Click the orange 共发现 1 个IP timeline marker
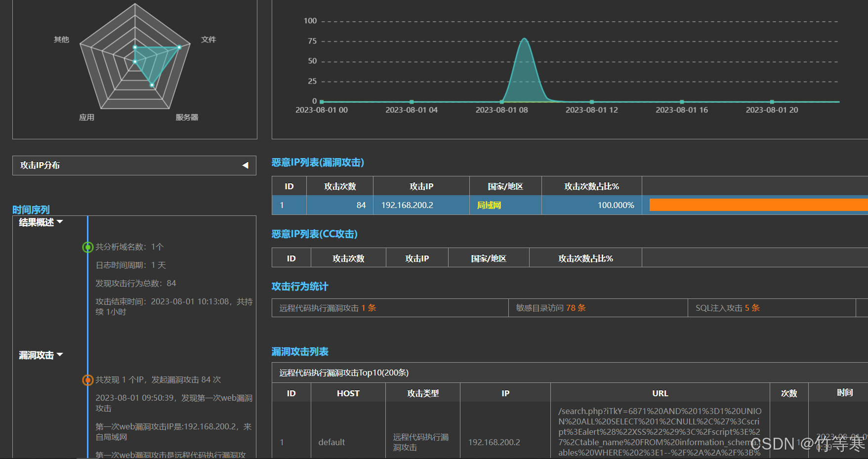Screen dimensions: 868x459 (x=87, y=380)
